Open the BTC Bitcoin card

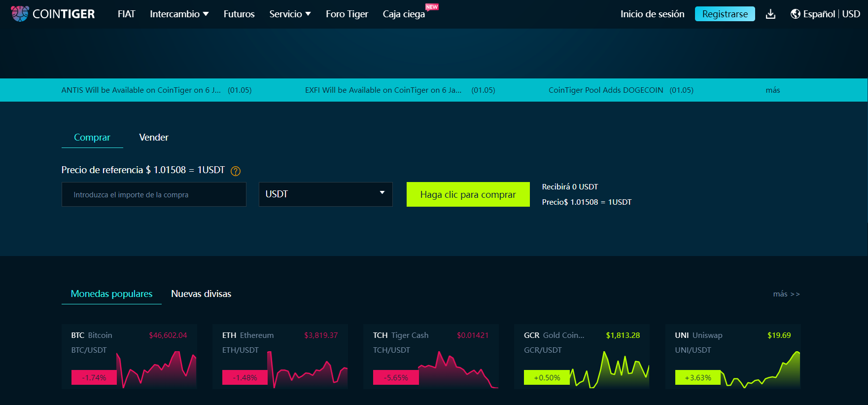[129, 357]
